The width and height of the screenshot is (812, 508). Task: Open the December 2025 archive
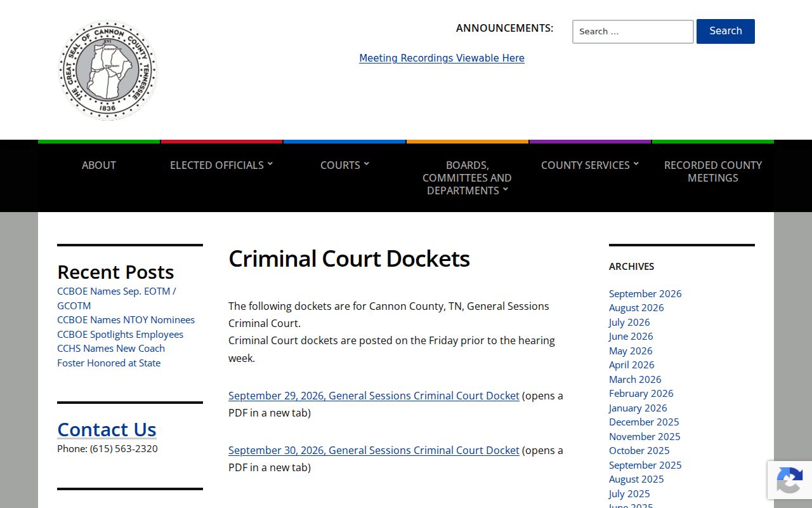[644, 422]
